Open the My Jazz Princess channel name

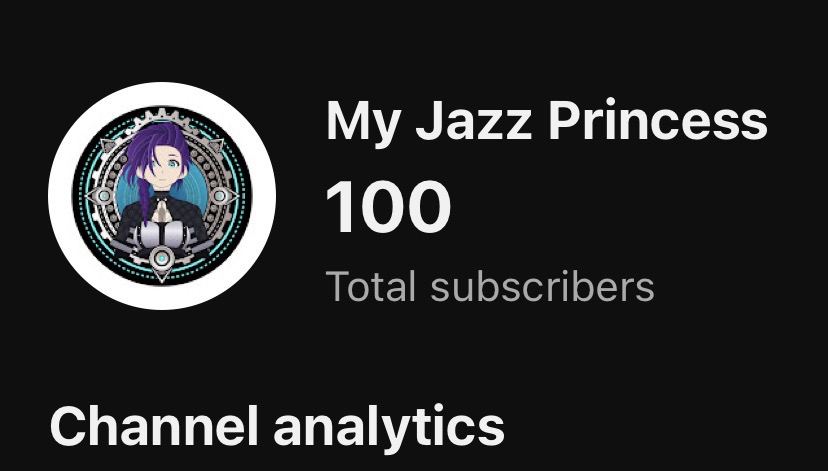click(547, 123)
